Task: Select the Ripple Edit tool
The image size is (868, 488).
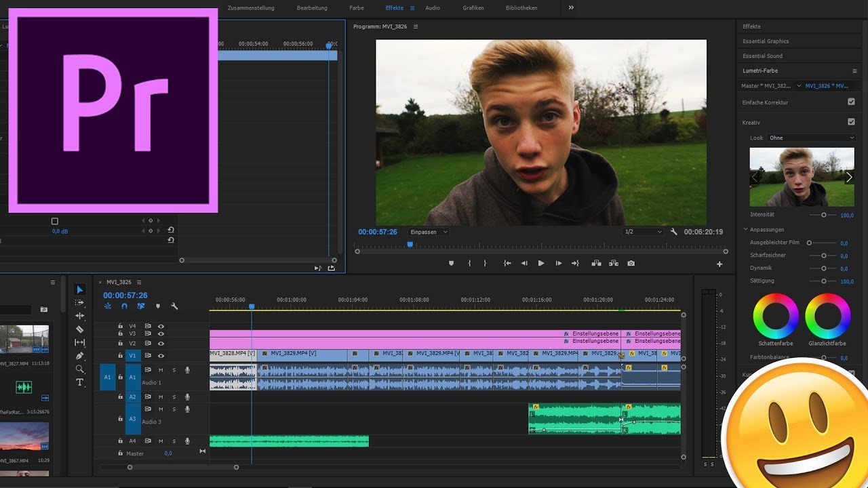Action: (x=80, y=316)
